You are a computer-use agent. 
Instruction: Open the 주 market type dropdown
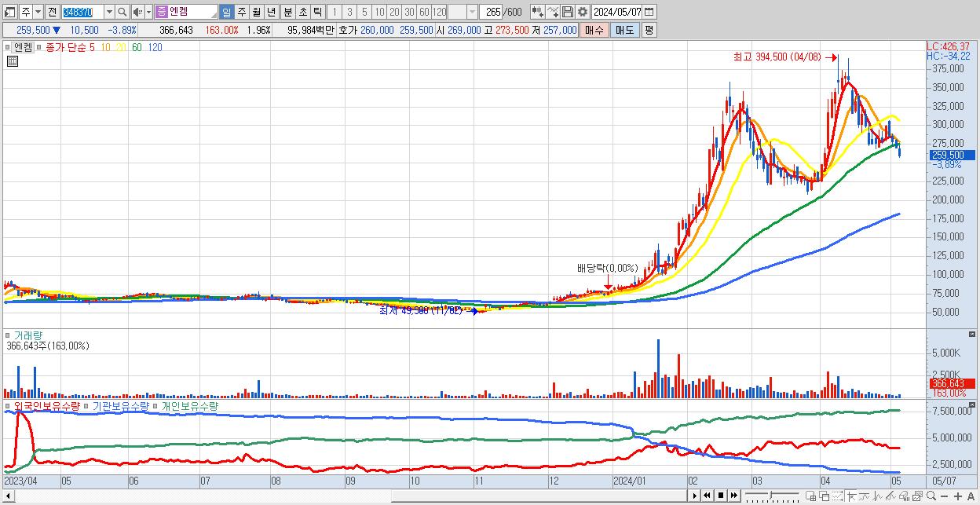[38, 12]
